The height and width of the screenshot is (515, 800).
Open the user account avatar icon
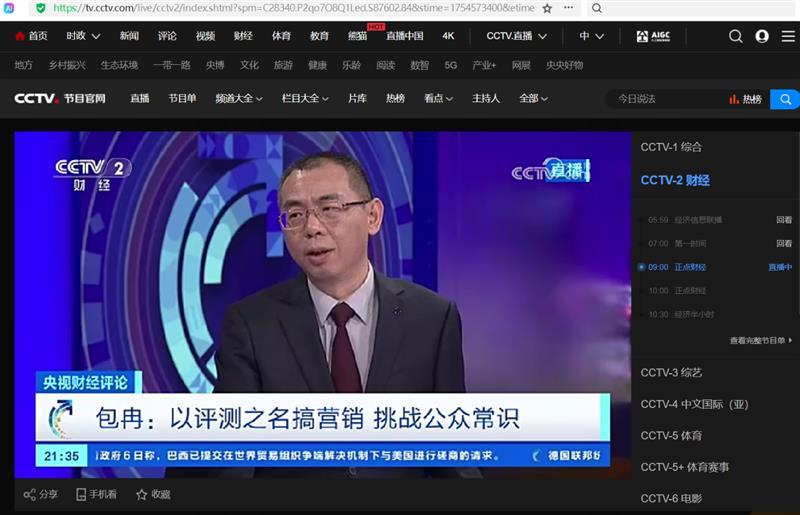click(762, 36)
